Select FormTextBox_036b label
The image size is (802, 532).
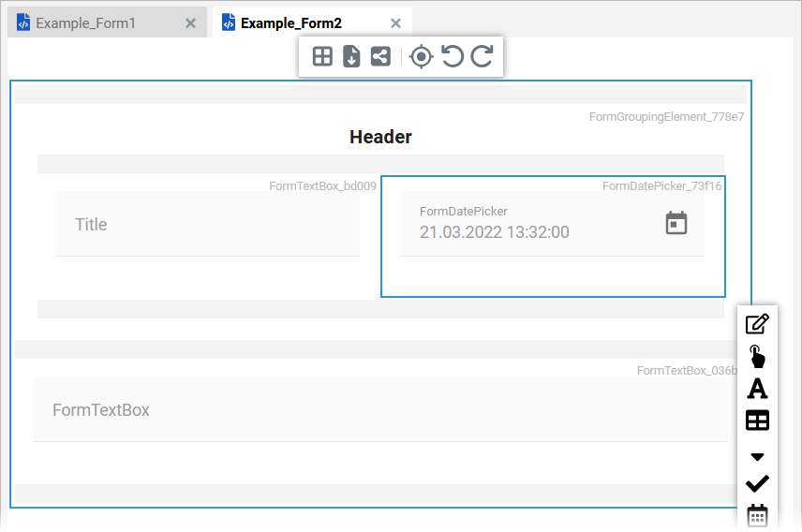pyautogui.click(x=687, y=370)
